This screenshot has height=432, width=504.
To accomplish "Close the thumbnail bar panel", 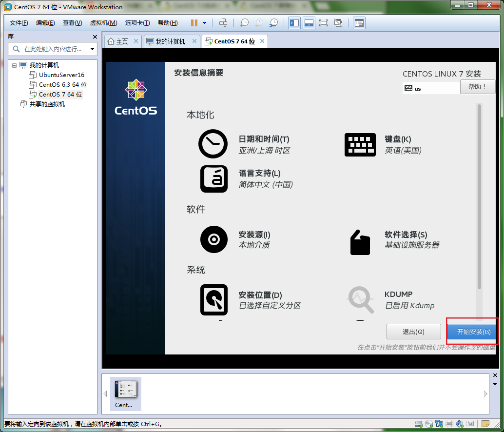I will click(x=495, y=375).
